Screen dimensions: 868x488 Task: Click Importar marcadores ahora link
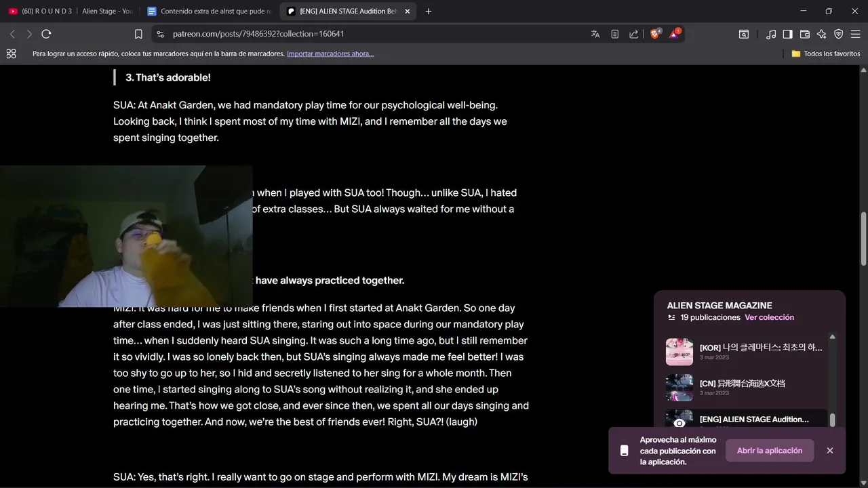[330, 54]
